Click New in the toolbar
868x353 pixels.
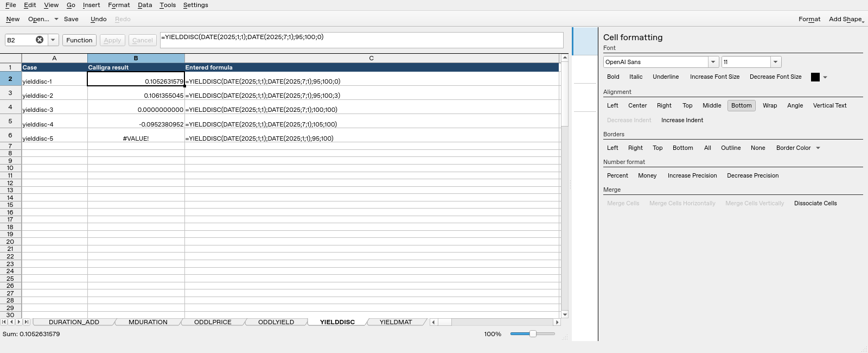(x=12, y=19)
